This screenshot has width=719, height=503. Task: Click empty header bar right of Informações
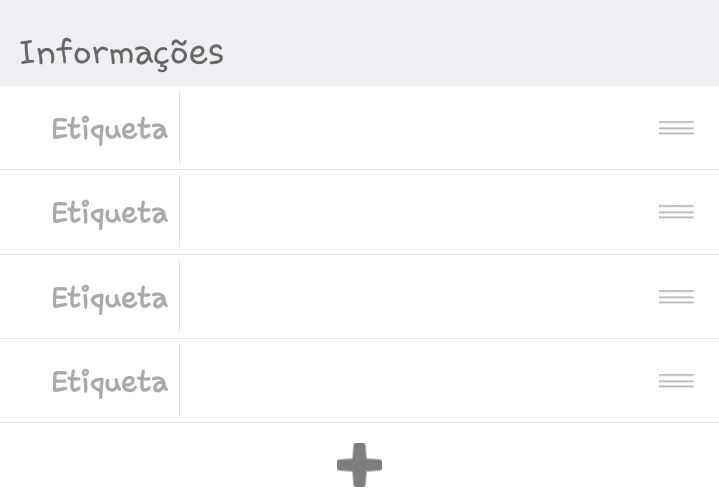coord(471,43)
